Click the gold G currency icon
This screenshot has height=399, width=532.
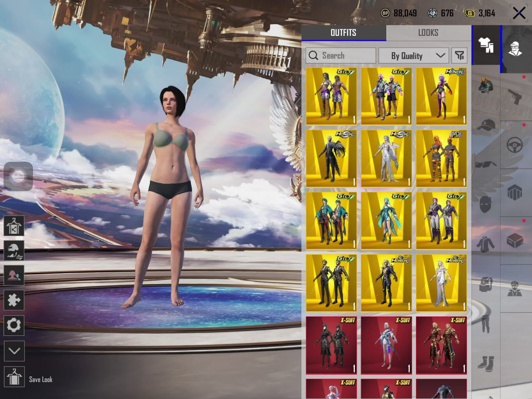[x=470, y=13]
